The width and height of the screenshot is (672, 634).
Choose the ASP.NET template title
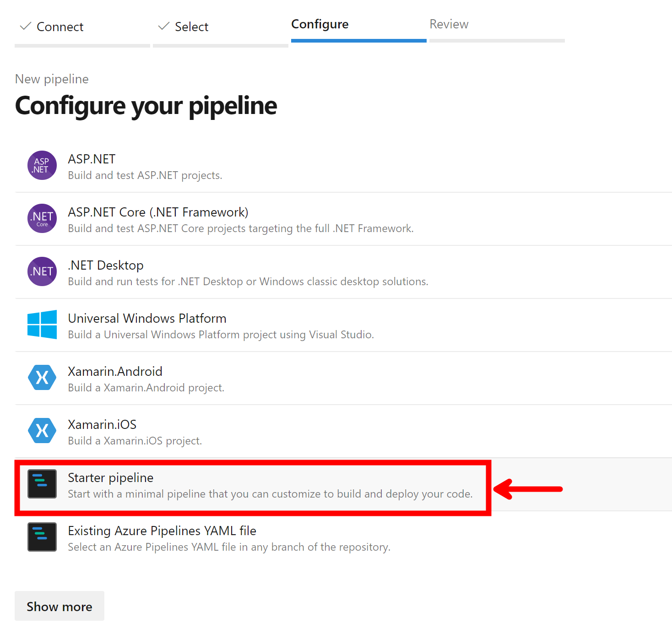coord(92,159)
